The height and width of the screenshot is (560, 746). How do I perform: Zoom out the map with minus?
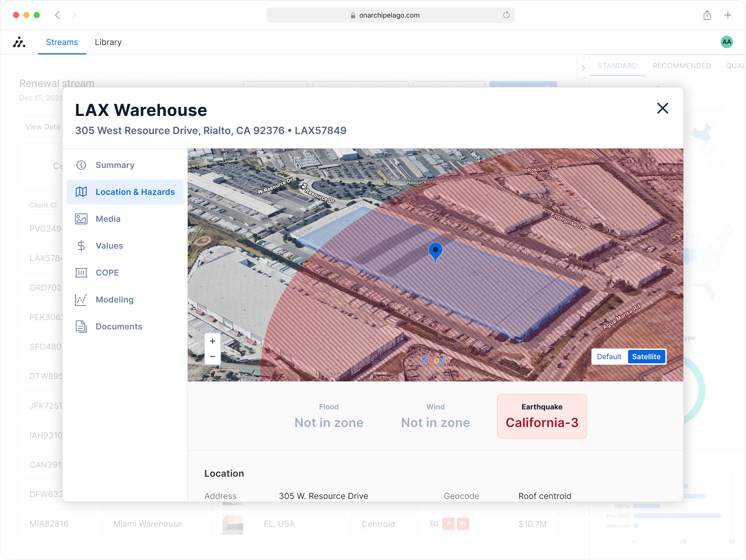[212, 357]
